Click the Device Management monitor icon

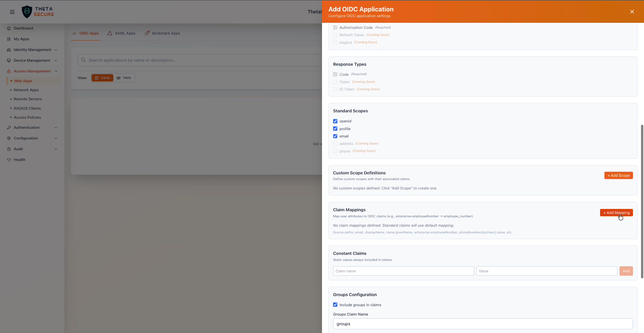tap(9, 60)
